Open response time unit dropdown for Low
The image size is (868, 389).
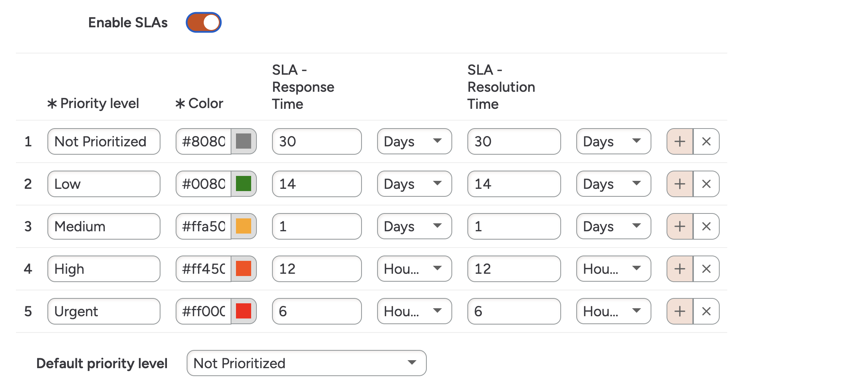(414, 184)
